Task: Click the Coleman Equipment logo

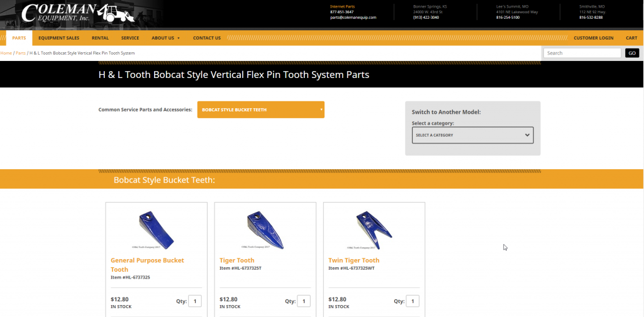Action: 78,13
